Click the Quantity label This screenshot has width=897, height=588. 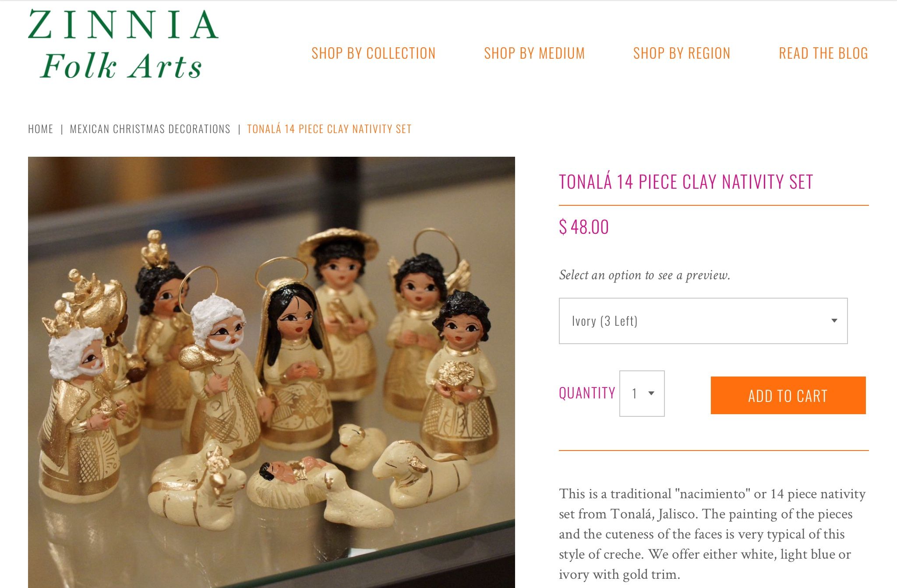coord(587,393)
